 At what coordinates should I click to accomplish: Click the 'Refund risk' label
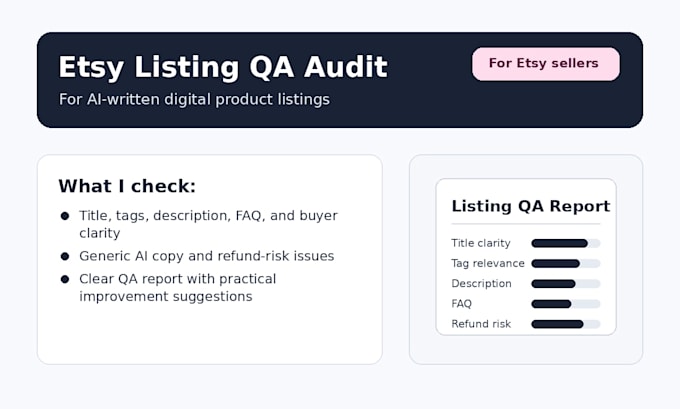point(481,324)
